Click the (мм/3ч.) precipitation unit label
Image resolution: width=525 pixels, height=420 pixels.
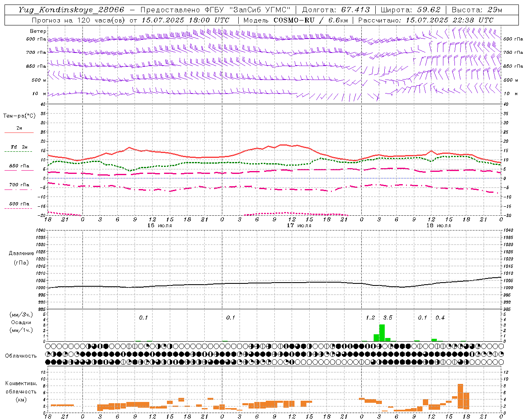tap(21, 315)
